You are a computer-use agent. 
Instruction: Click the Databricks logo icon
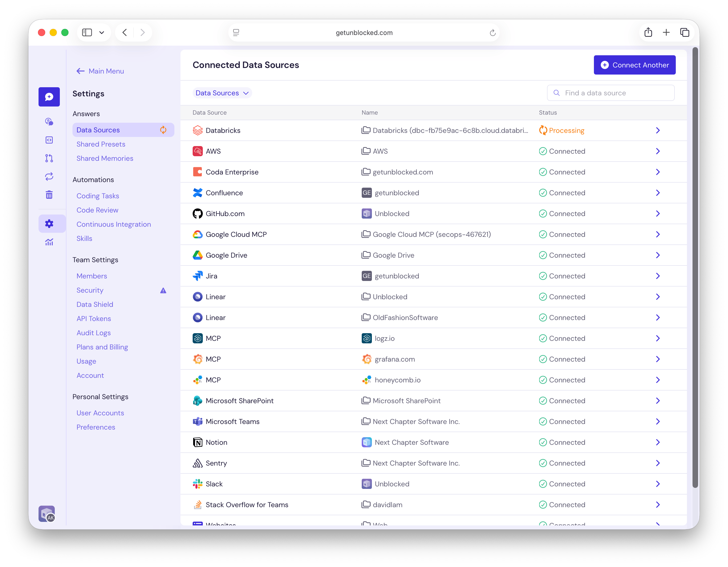tap(198, 130)
